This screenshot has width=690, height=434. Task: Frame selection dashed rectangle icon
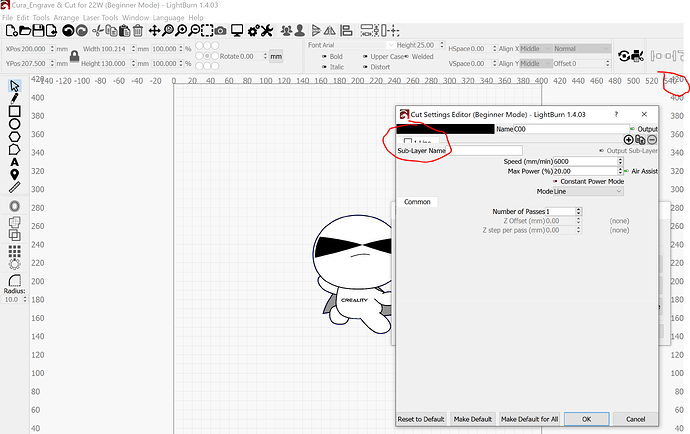tap(207, 30)
